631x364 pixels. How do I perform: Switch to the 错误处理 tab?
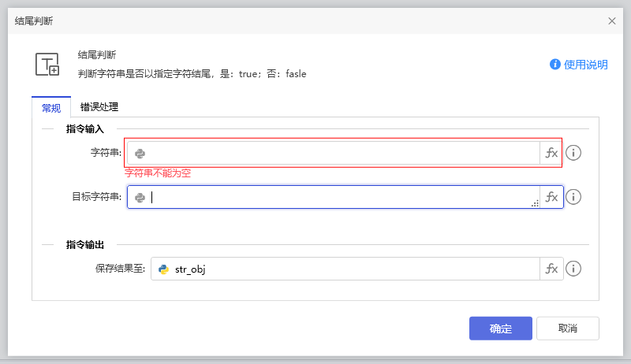pos(99,106)
